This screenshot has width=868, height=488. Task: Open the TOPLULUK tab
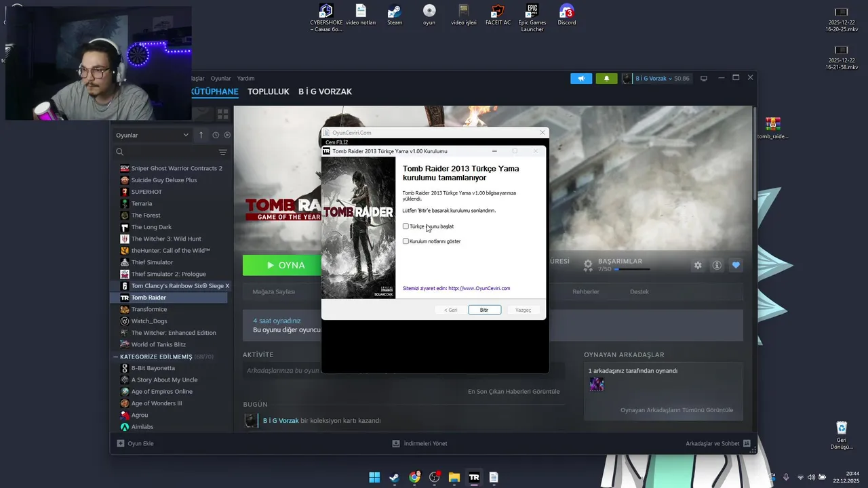[269, 91]
